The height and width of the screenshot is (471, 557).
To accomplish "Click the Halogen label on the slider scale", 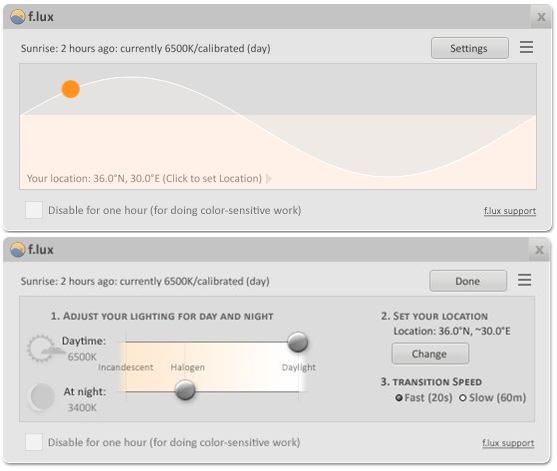I will point(188,367).
